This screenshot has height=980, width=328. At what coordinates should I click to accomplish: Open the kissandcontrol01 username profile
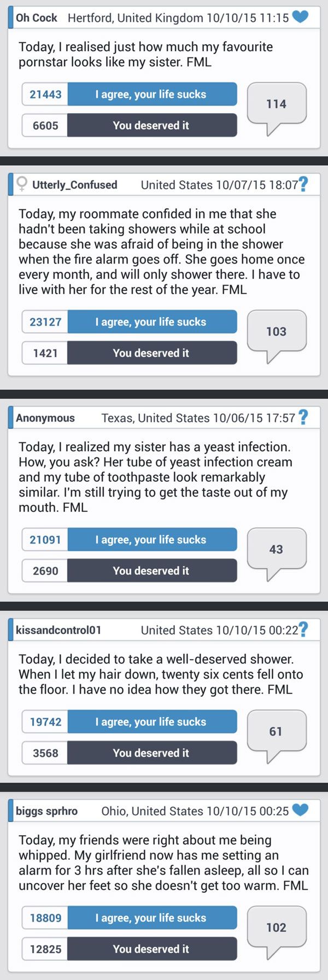click(58, 630)
